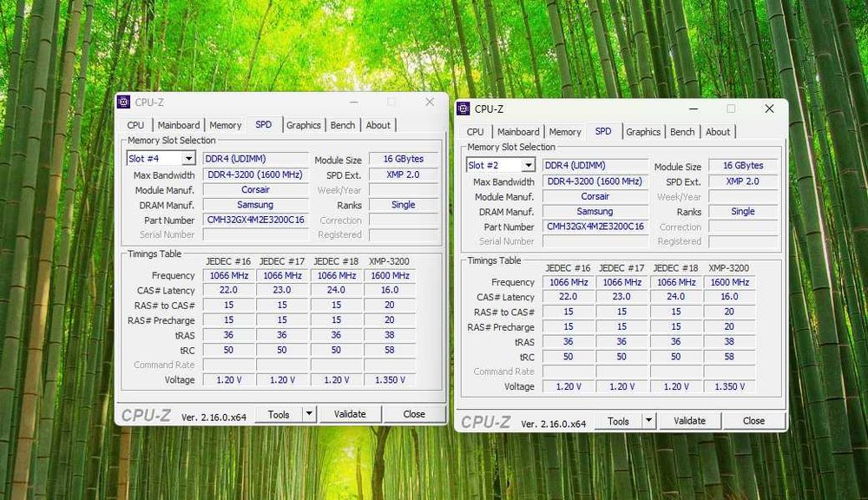Image resolution: width=868 pixels, height=500 pixels.
Task: Expand Tools dropdown arrow in right window
Action: 648,421
